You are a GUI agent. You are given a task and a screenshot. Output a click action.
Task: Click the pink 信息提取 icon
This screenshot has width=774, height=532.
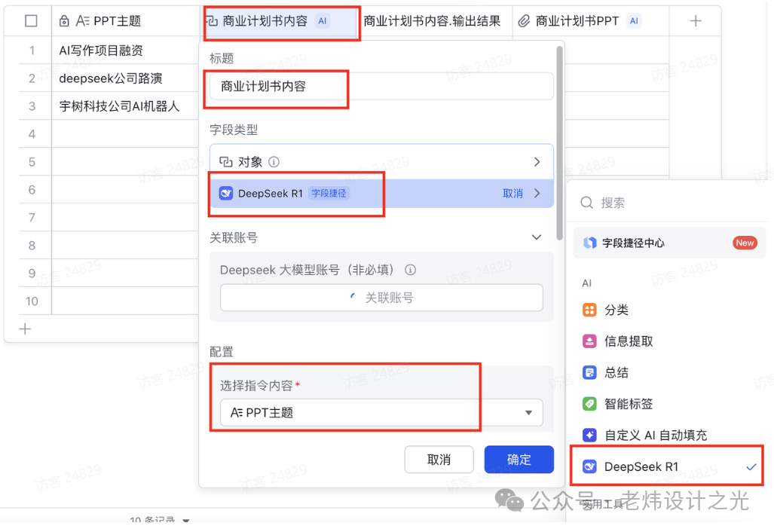[589, 341]
